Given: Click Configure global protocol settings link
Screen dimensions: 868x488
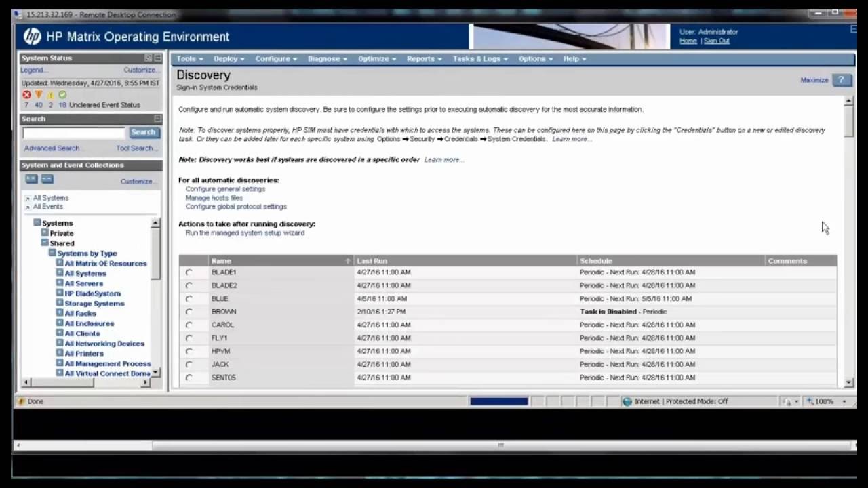Looking at the screenshot, I should coord(237,207).
